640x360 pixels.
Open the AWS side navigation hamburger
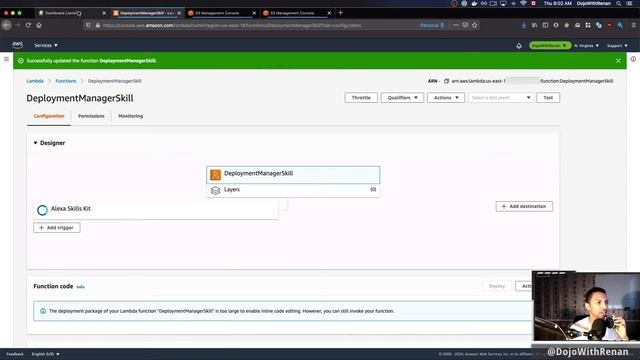coord(6,59)
